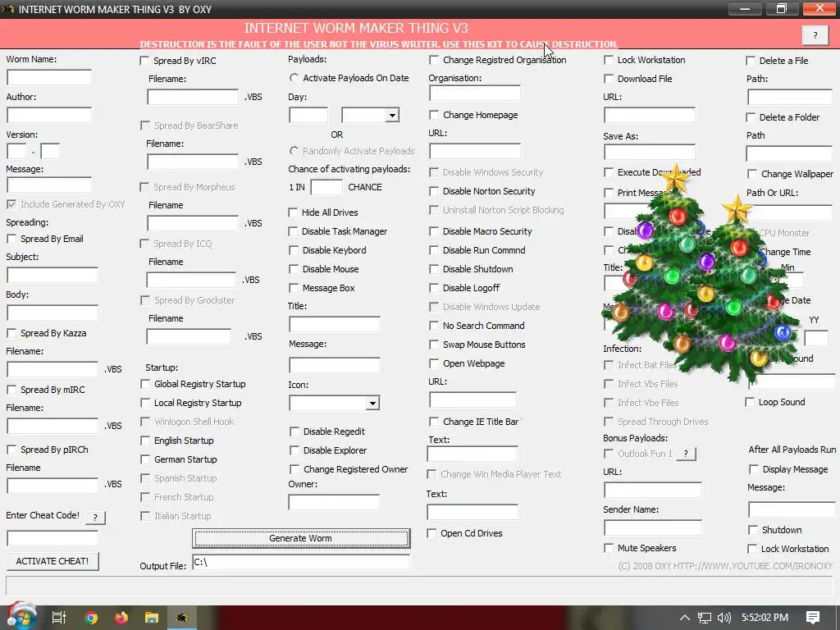Open Task View on the taskbar
840x630 pixels.
(x=59, y=617)
